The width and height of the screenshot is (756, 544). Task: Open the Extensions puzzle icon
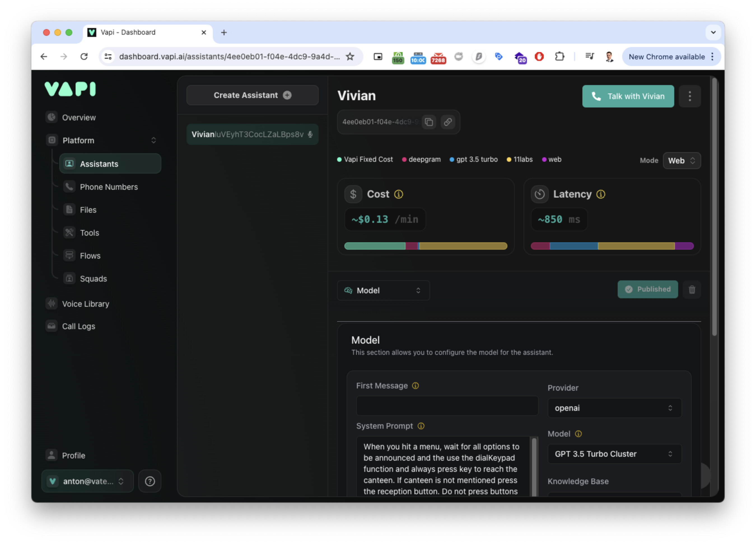[559, 57]
